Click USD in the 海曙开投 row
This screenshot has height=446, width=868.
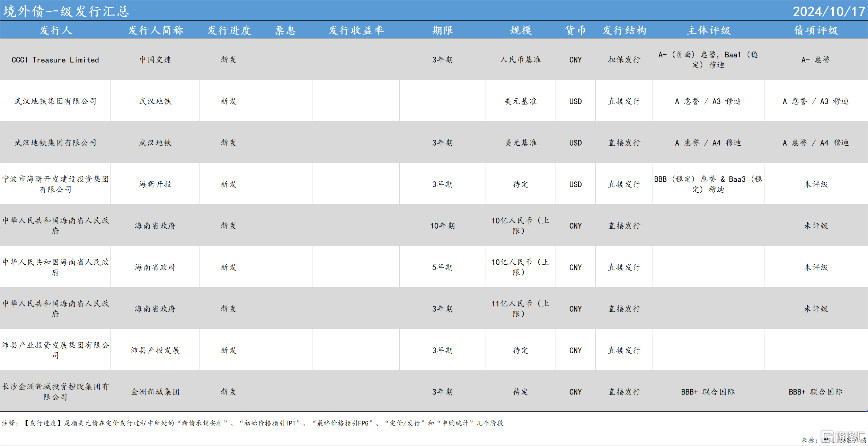click(575, 184)
